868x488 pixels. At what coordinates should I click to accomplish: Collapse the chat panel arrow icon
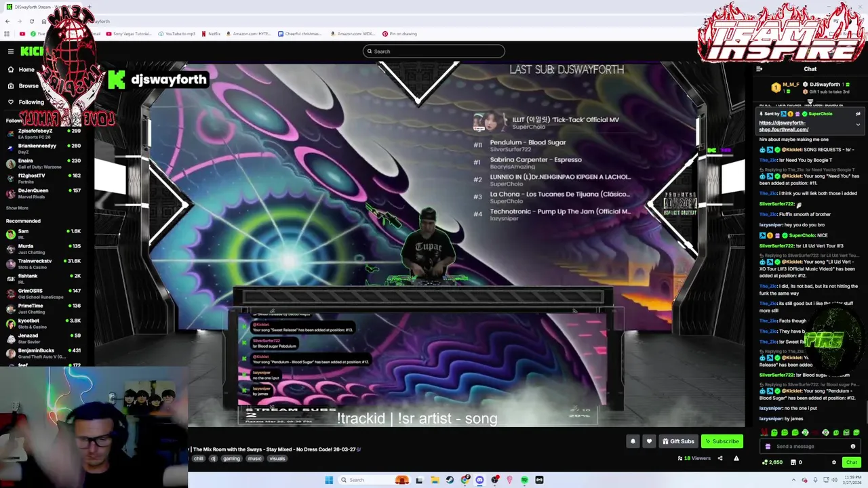(x=759, y=68)
